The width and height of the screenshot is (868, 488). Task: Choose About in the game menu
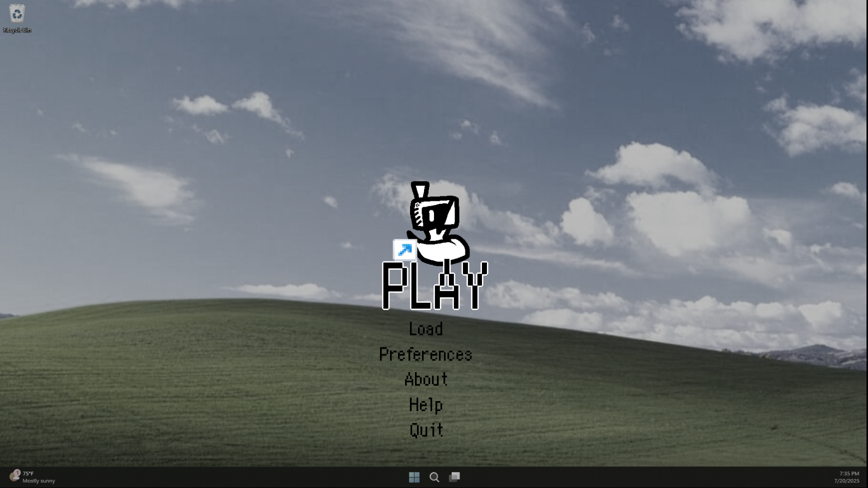pos(426,379)
